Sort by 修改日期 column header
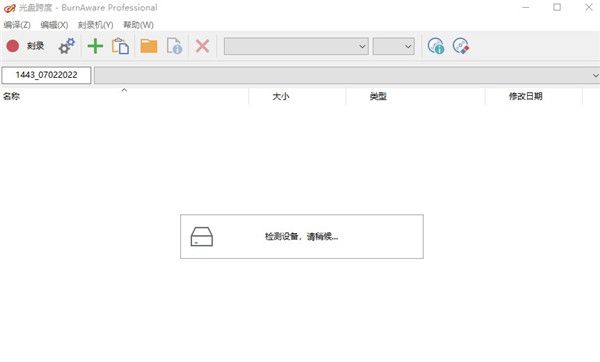 (x=534, y=96)
